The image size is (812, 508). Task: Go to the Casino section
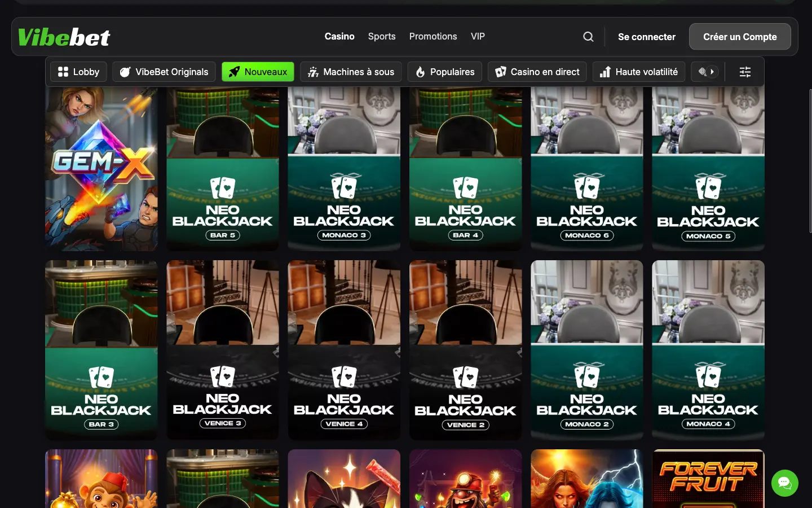339,36
